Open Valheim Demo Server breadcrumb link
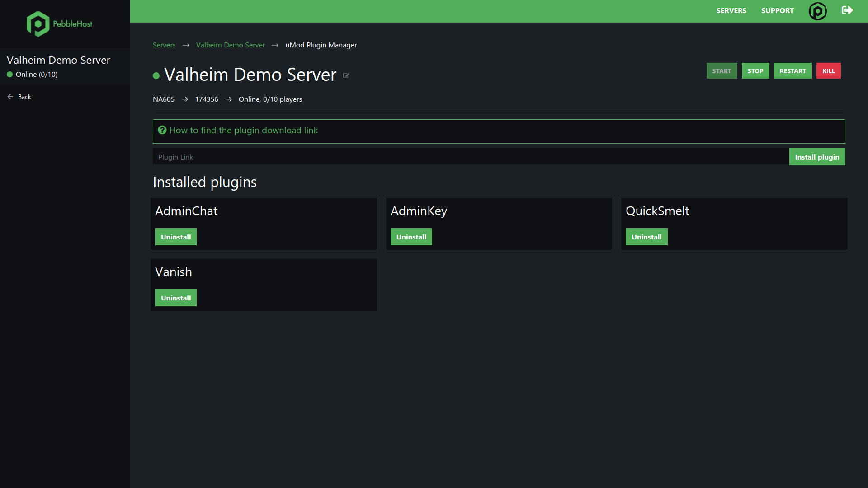 pyautogui.click(x=231, y=45)
